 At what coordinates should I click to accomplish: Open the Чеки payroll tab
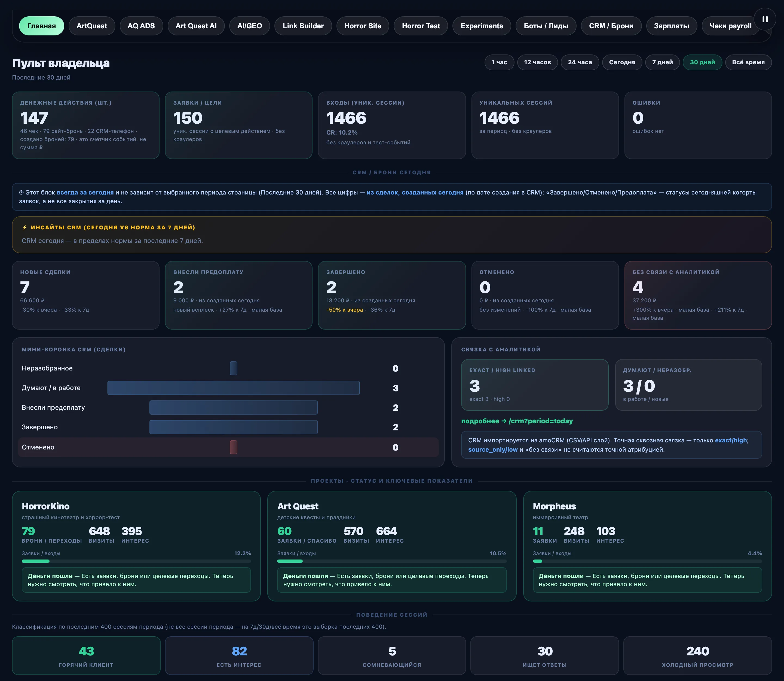(x=730, y=26)
